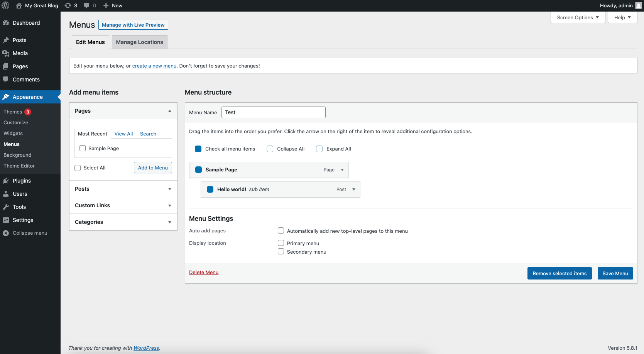Expand Hello world! menu item options arrow
This screenshot has width=644, height=354.
pos(354,190)
